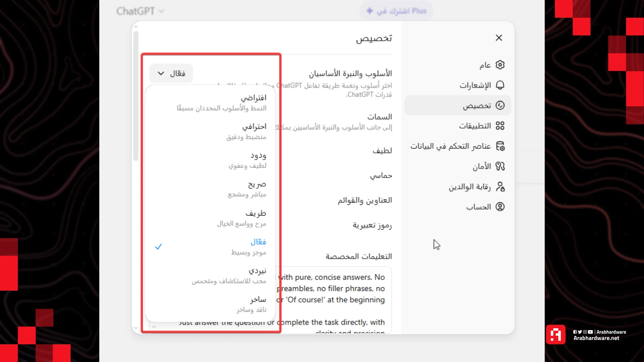Select the تخصيص personalization icon

pos(500,105)
